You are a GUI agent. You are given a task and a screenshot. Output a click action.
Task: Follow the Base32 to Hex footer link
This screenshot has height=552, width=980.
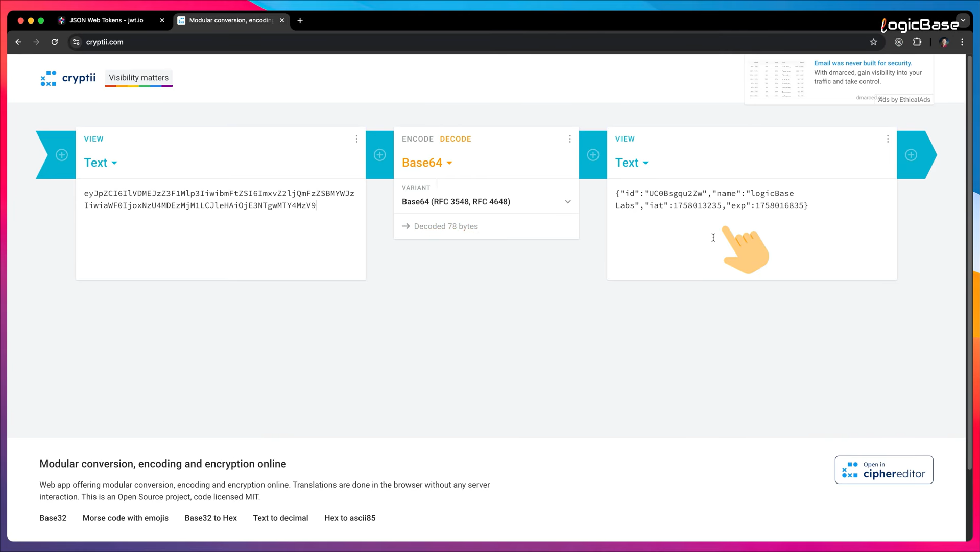pos(210,518)
